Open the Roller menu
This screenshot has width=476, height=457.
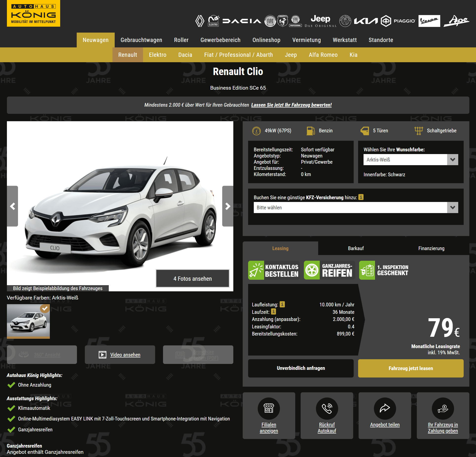tap(181, 40)
